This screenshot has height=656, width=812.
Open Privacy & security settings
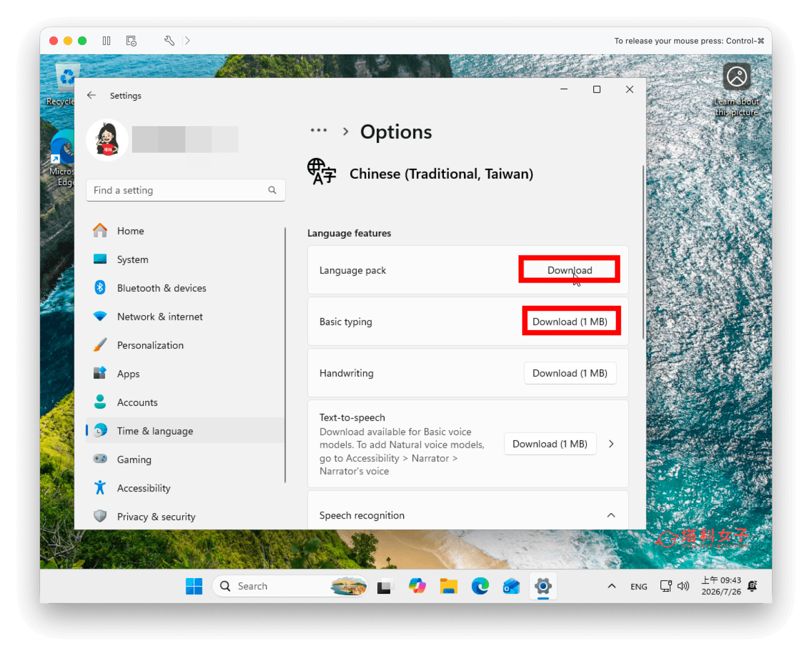185,516
